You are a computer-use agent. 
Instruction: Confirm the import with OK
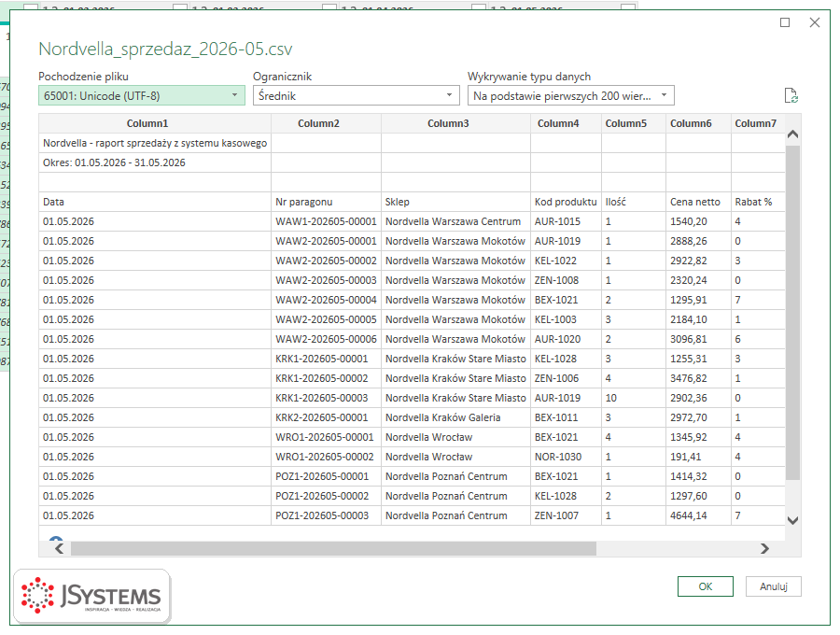tap(705, 586)
